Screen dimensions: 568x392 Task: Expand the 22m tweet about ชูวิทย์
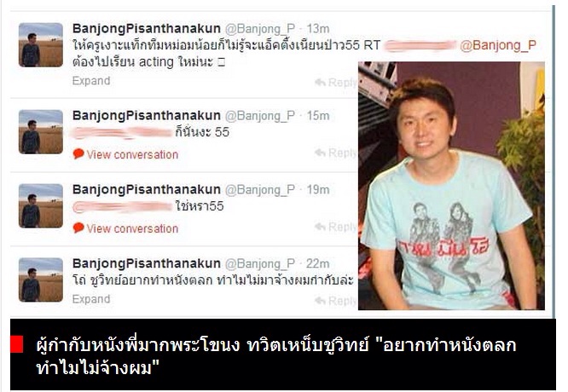click(x=91, y=299)
